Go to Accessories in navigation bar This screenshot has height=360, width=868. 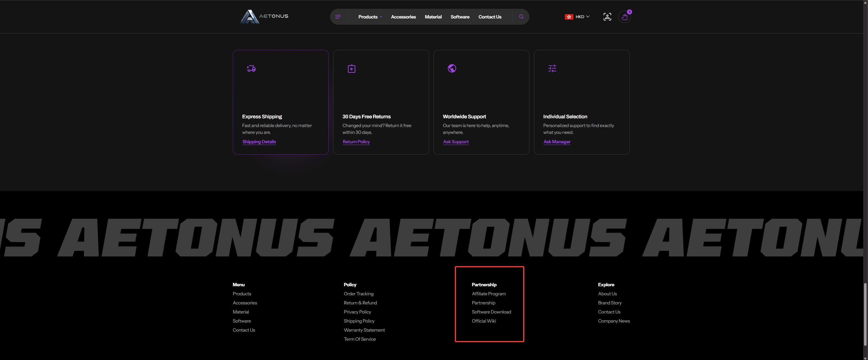pyautogui.click(x=403, y=17)
